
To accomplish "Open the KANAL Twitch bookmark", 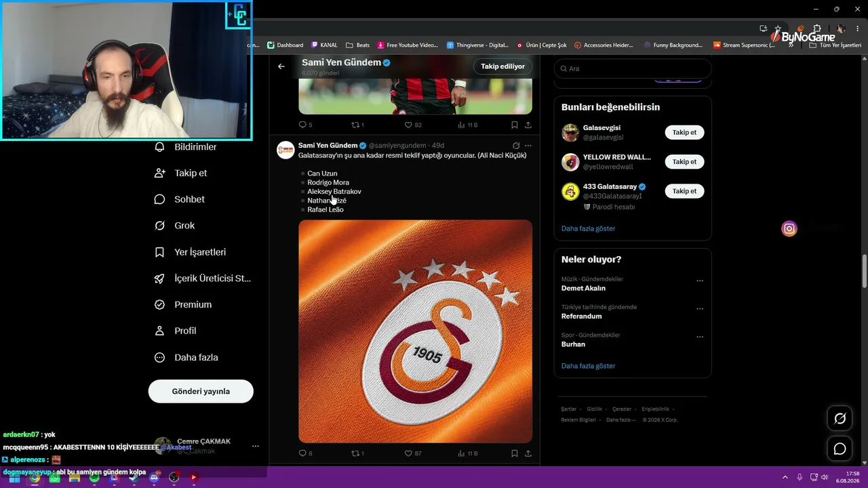I will pos(324,45).
